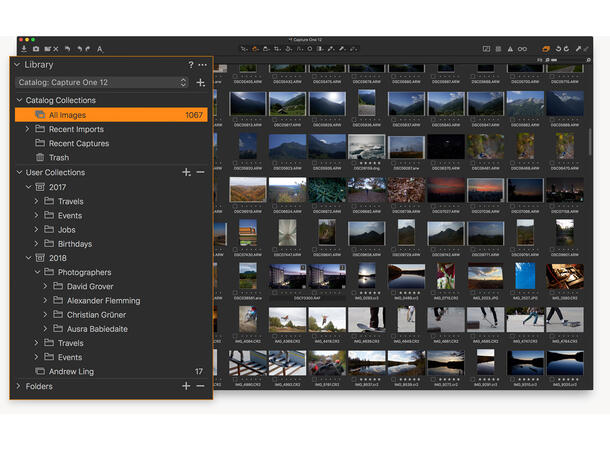Open the Library panel help question mark
The image size is (610, 450).
191,65
